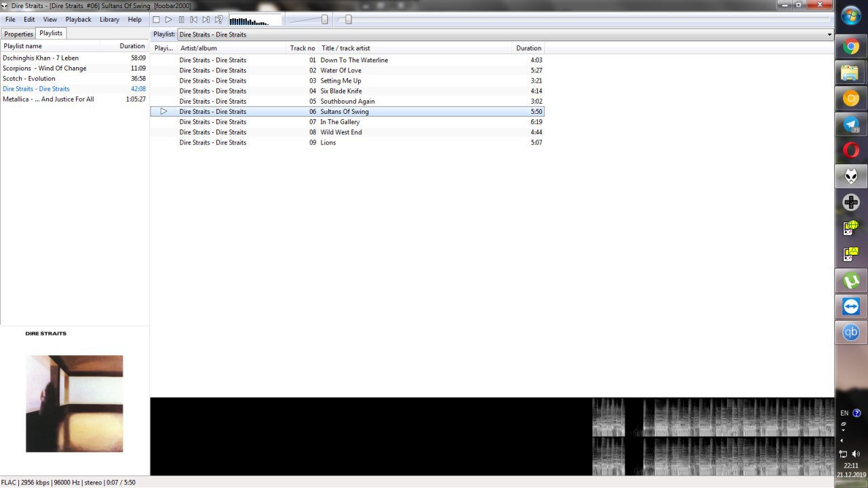Select track Down To The Waterline
Viewport: 868px width, 488px height.
point(347,60)
